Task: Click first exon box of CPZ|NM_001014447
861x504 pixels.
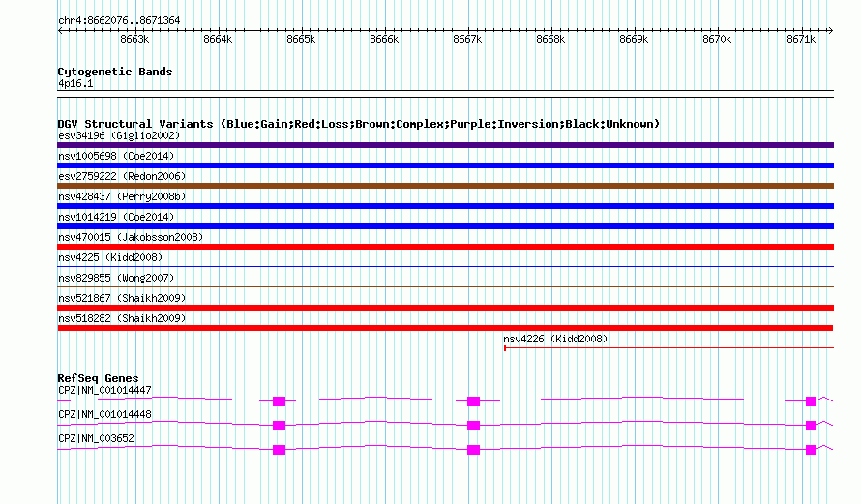Action: pyautogui.click(x=279, y=401)
